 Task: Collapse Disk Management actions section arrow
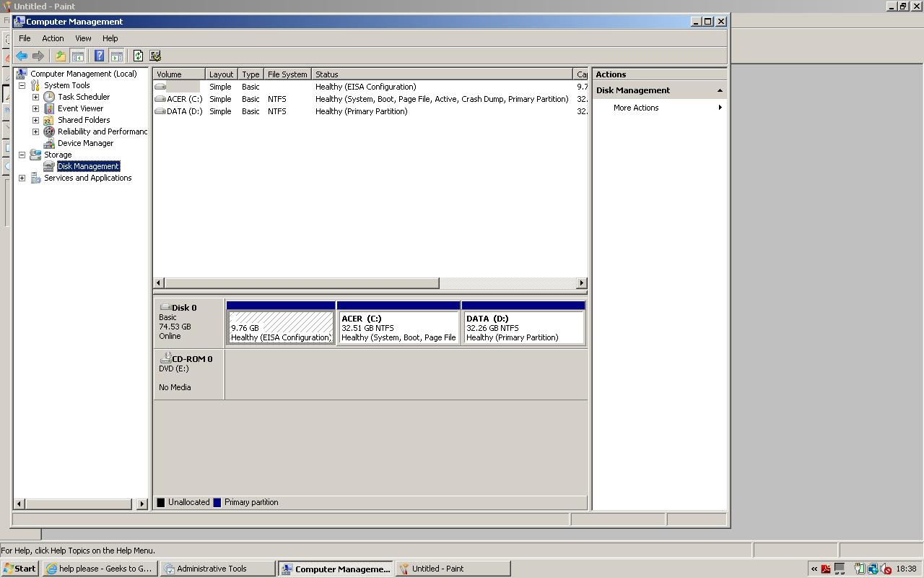(x=720, y=90)
